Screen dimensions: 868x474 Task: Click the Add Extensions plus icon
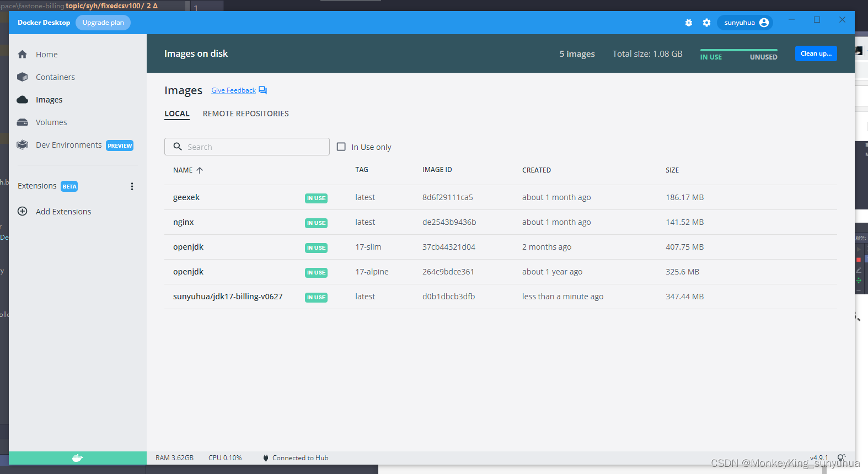pyautogui.click(x=23, y=211)
